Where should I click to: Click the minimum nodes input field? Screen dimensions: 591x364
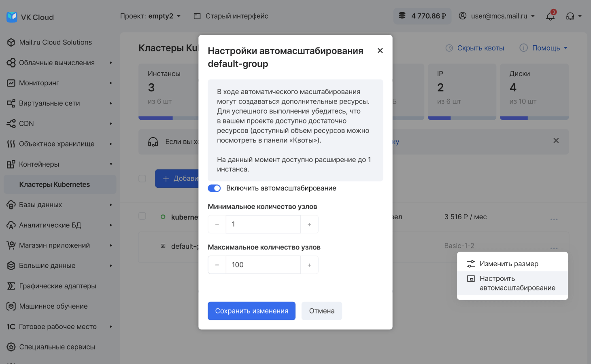[x=263, y=224]
